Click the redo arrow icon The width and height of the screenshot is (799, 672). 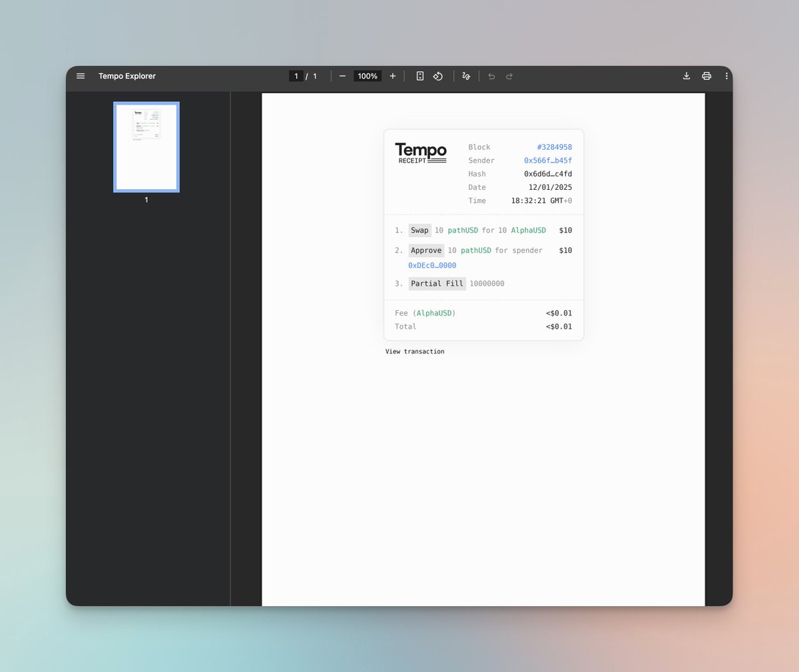[x=509, y=76]
